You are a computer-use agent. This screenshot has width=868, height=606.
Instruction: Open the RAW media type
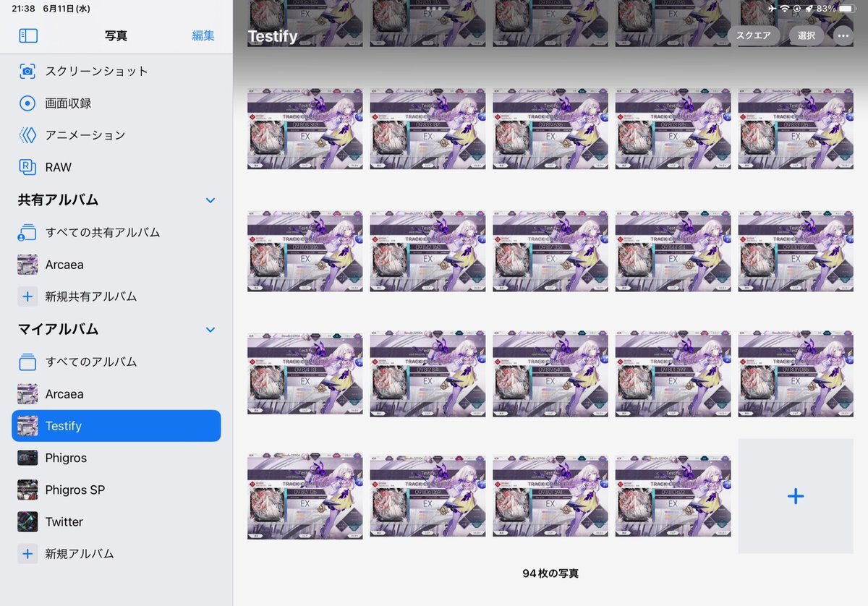point(116,167)
